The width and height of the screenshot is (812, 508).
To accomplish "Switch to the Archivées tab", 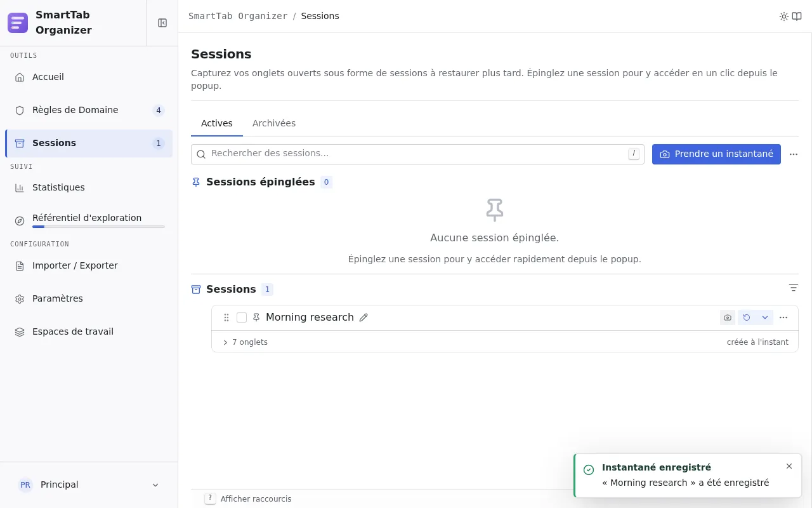I will [x=274, y=123].
